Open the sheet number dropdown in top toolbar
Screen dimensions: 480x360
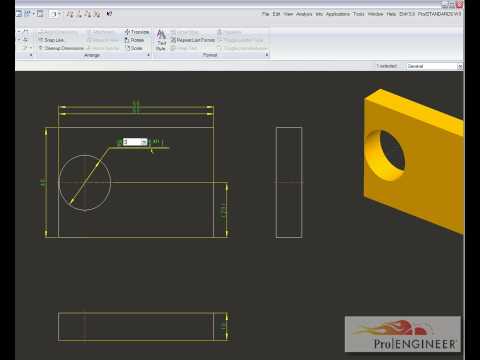click(x=55, y=14)
